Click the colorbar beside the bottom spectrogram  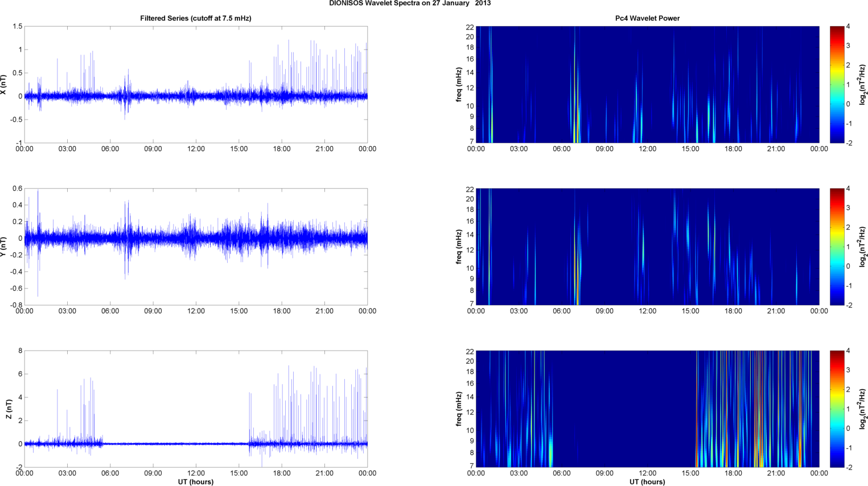(x=837, y=409)
